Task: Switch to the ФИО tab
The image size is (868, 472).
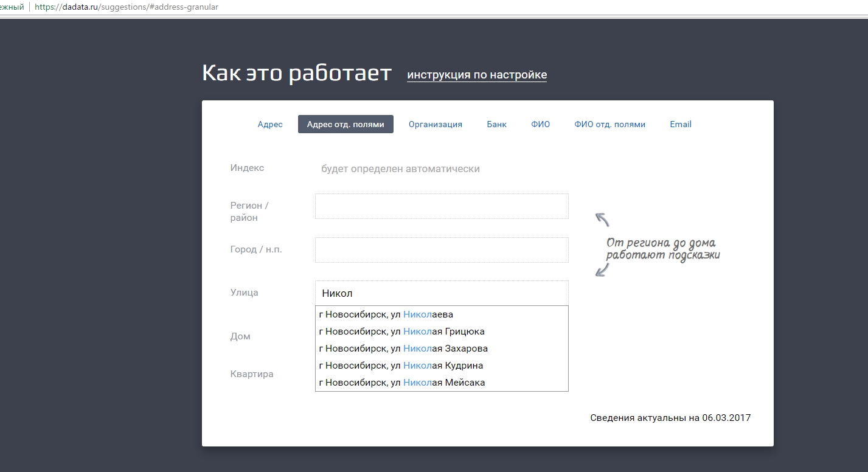Action: tap(540, 124)
